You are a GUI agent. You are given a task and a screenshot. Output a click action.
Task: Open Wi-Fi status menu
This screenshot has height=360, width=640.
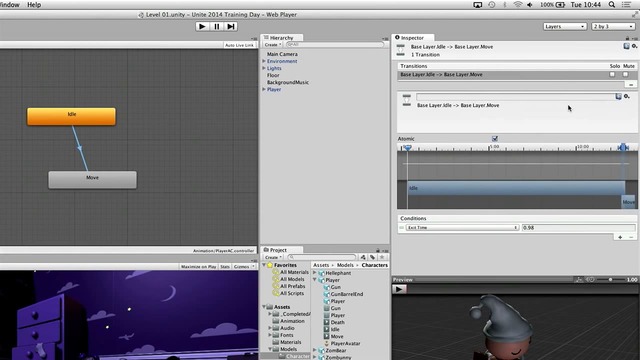tap(518, 4)
